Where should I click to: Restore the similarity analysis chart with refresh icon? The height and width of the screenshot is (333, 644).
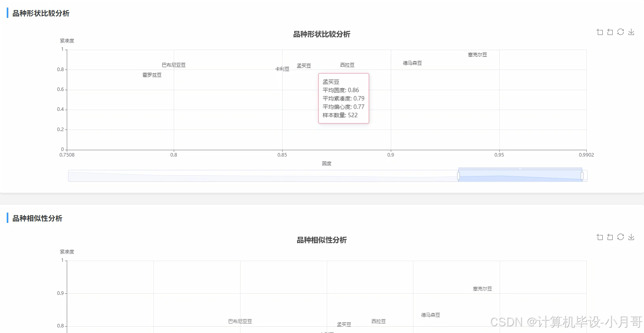[x=621, y=237]
